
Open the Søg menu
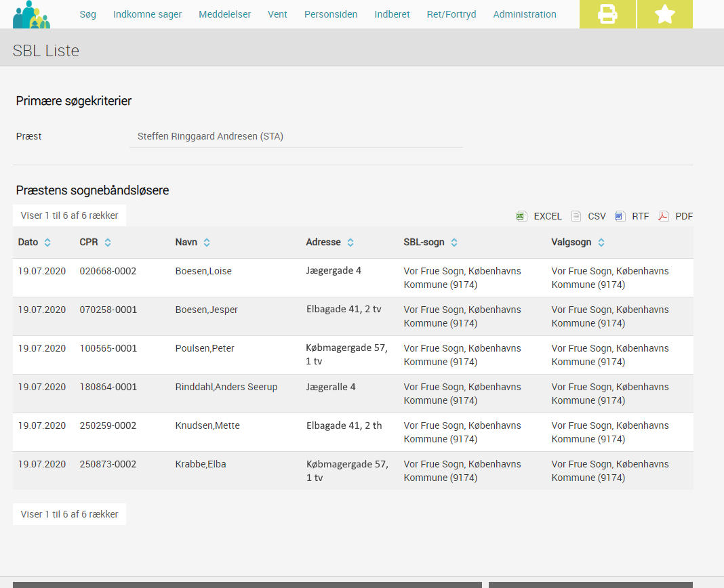[x=87, y=14]
